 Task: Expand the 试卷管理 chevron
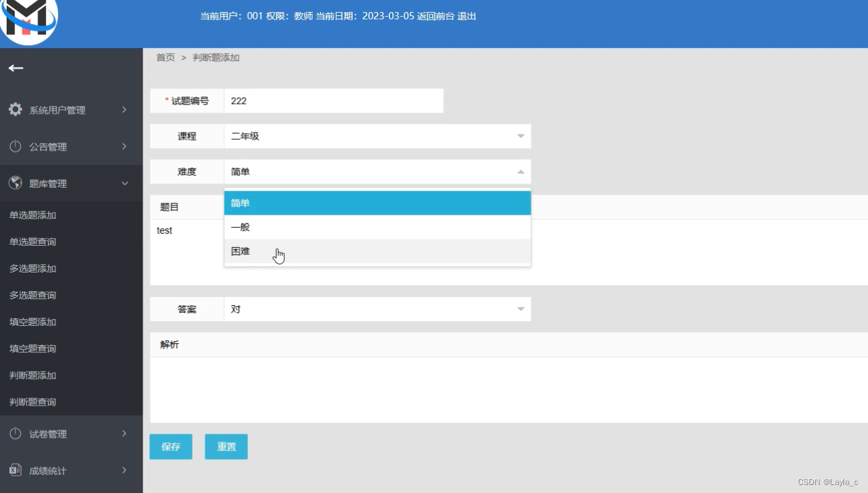[124, 434]
